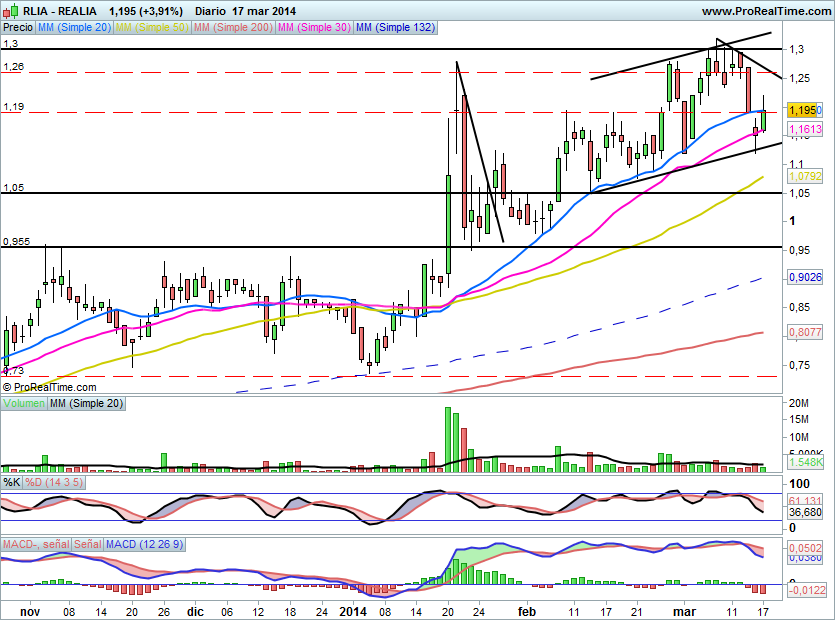Click the 2014 year marker on time axis
Image resolution: width=835 pixels, height=620 pixels.
tap(353, 611)
